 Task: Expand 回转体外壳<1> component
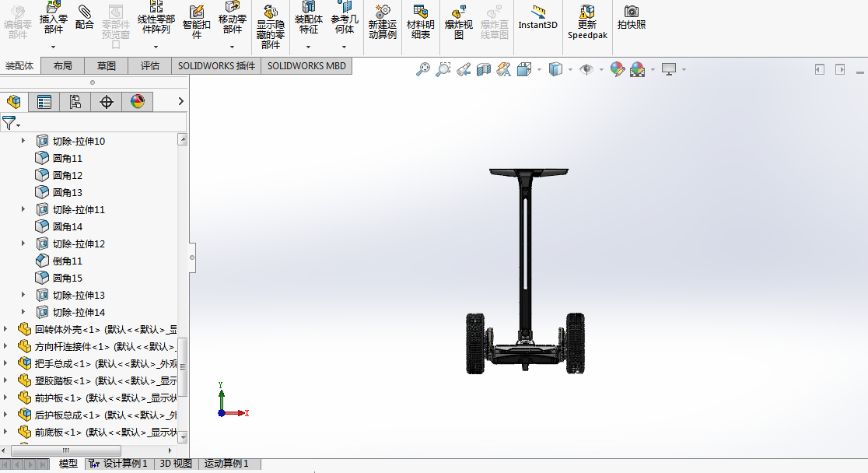pos(5,329)
